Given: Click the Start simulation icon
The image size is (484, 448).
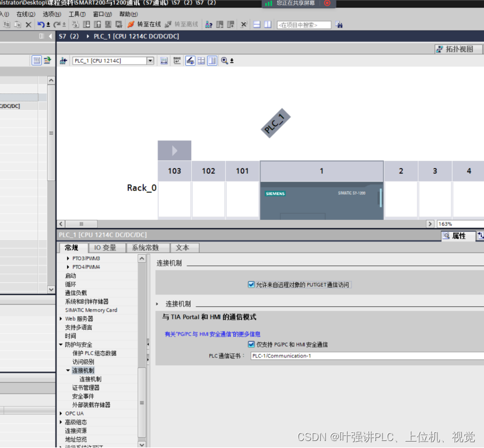Looking at the screenshot, I should click(x=108, y=24).
